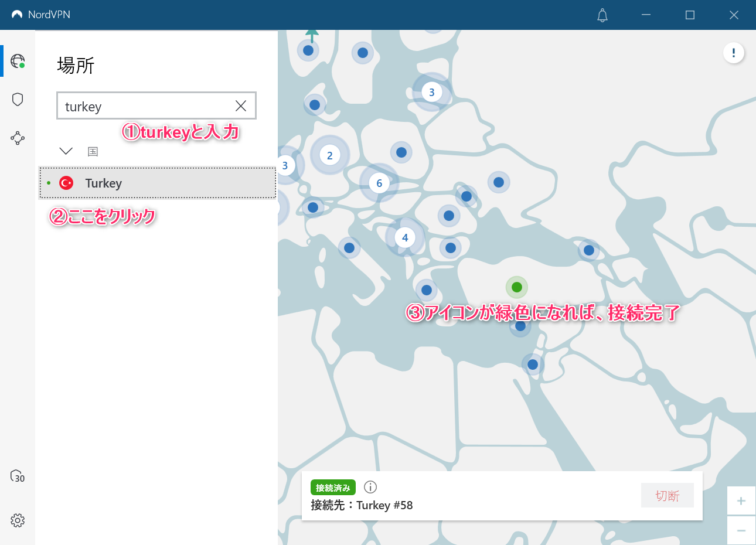Close the NordVPN window

click(x=734, y=15)
